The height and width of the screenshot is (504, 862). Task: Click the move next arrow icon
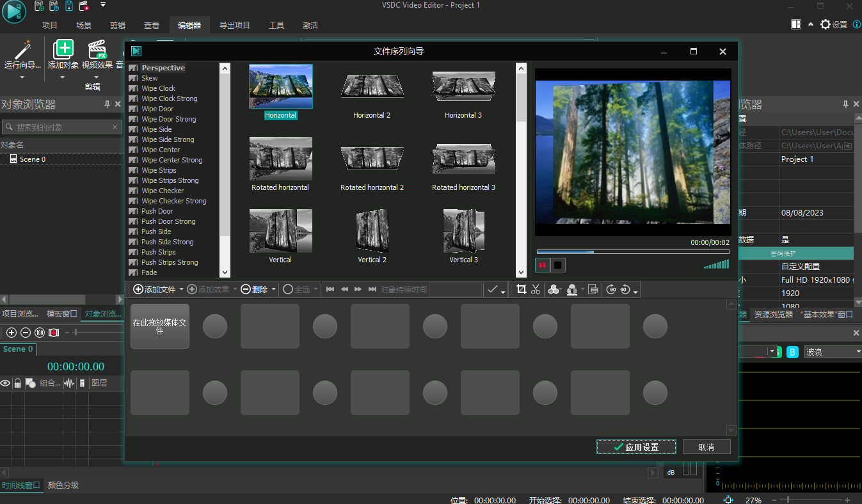pyautogui.click(x=358, y=289)
